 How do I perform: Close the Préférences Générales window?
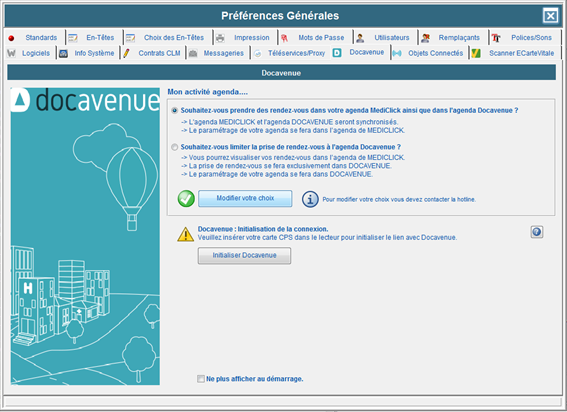pos(550,16)
